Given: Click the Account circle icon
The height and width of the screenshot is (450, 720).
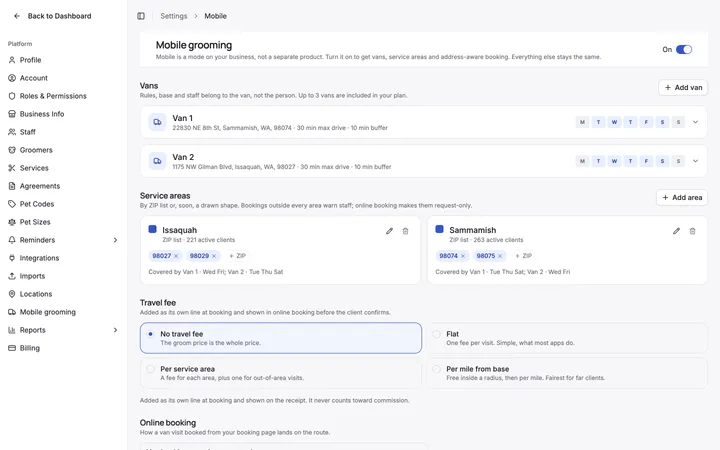Looking at the screenshot, I should tap(12, 78).
